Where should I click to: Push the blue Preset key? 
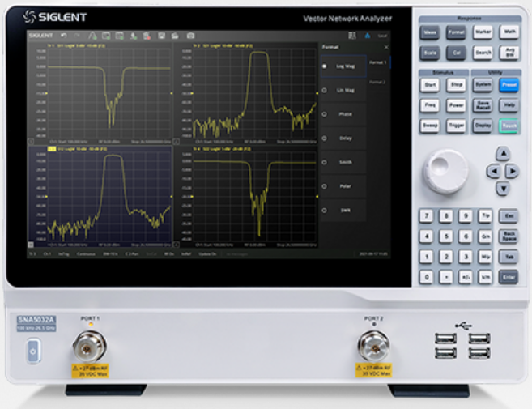[x=509, y=85]
